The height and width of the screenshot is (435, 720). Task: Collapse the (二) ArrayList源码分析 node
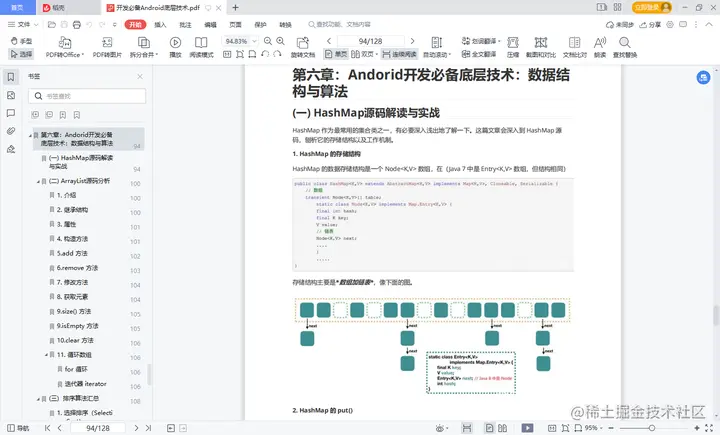[38, 181]
